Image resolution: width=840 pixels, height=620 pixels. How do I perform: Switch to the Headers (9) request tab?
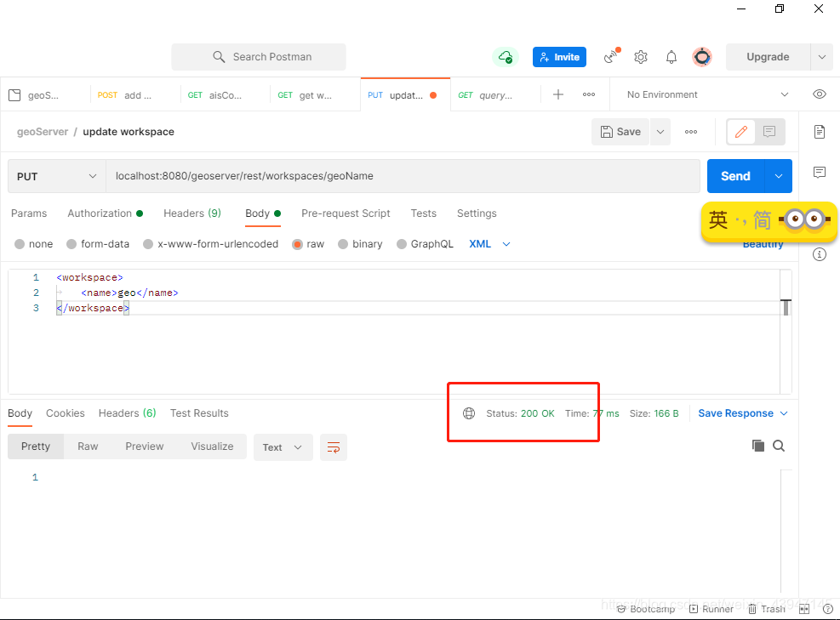pyautogui.click(x=191, y=213)
